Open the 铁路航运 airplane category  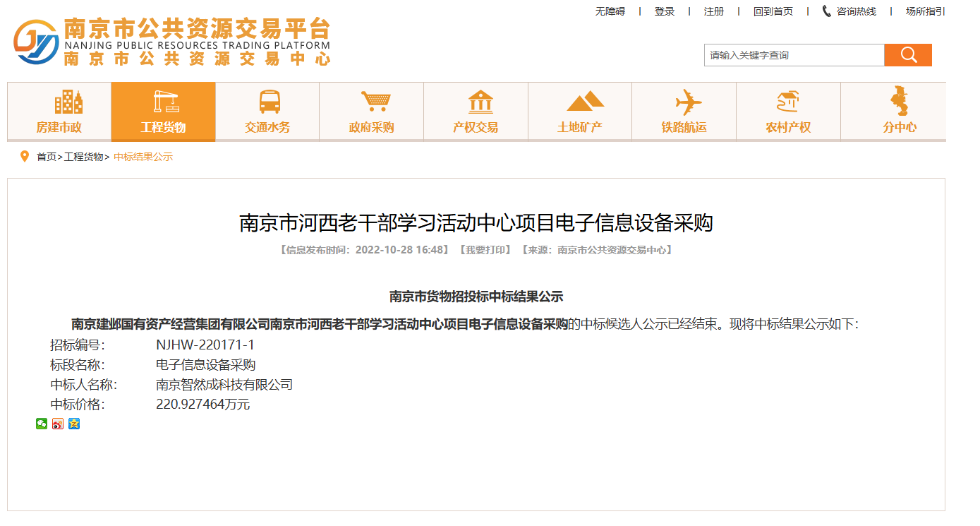point(684,112)
